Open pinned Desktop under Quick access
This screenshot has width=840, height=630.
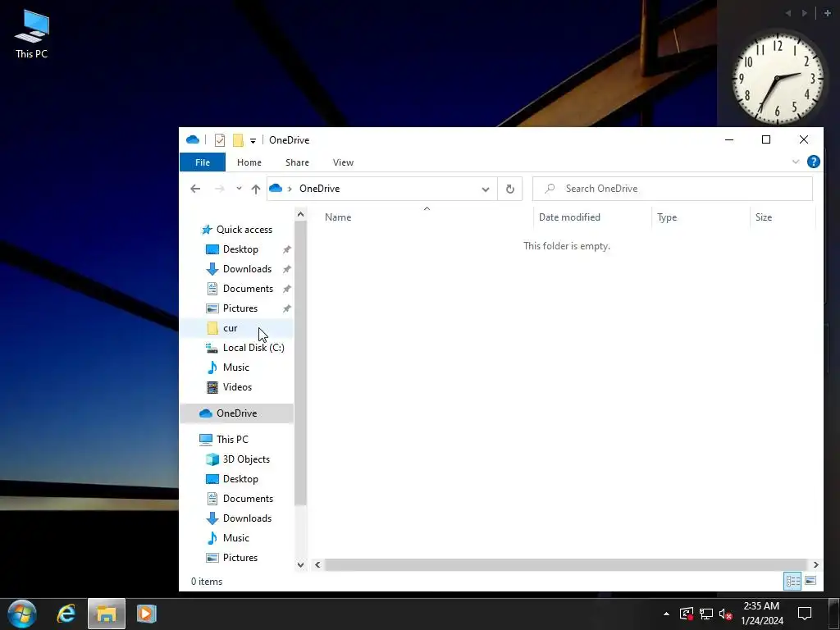click(240, 249)
